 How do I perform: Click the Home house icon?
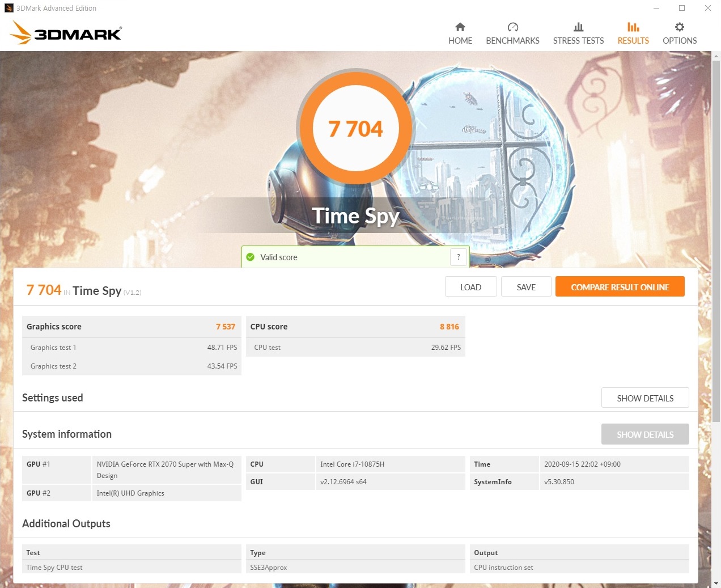coord(460,27)
